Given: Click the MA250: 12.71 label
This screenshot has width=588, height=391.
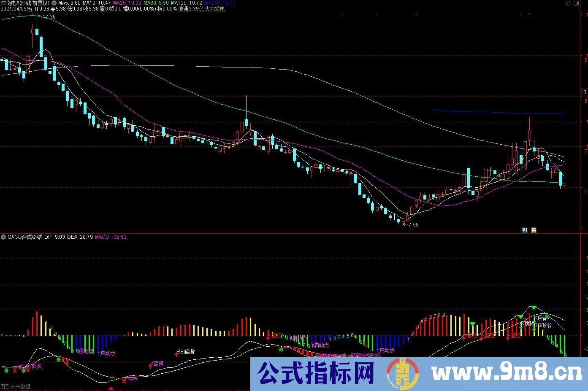Looking at the screenshot, I should point(220,3).
